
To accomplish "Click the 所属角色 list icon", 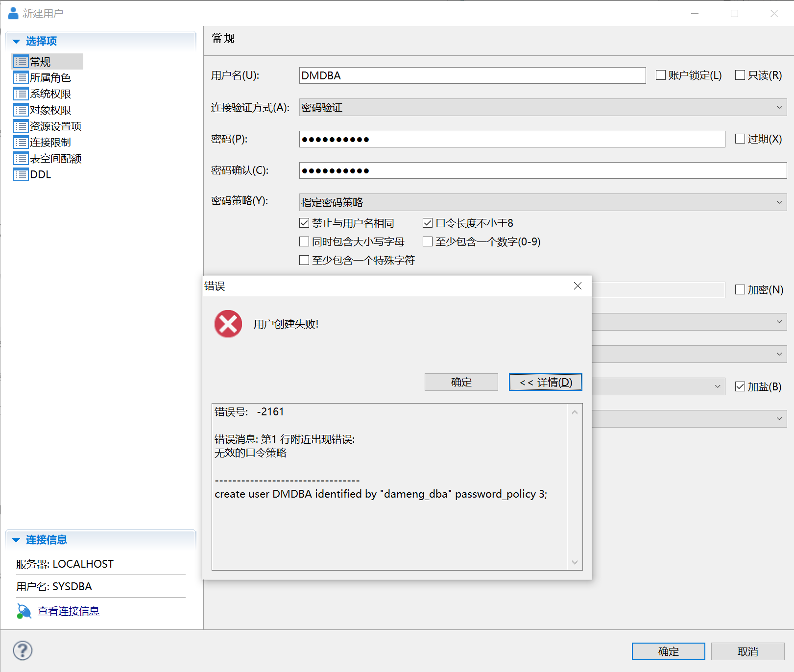I will [x=21, y=78].
